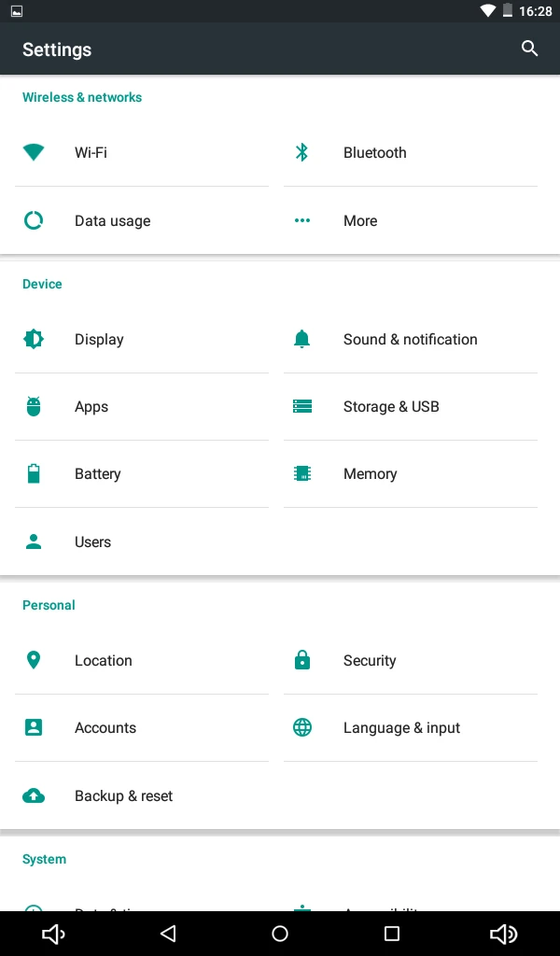Open Backup & reset settings

pos(123,795)
